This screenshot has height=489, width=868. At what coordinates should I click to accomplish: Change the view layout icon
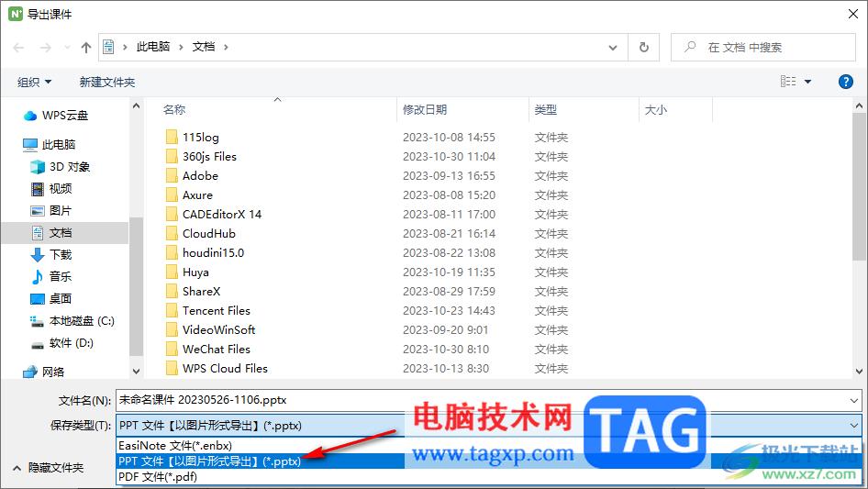point(788,82)
